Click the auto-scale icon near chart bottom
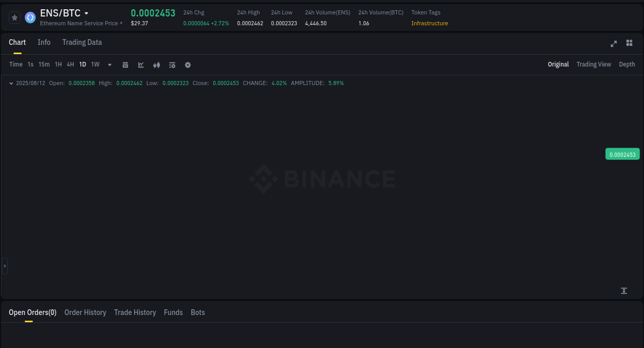This screenshot has height=348, width=644. point(624,291)
